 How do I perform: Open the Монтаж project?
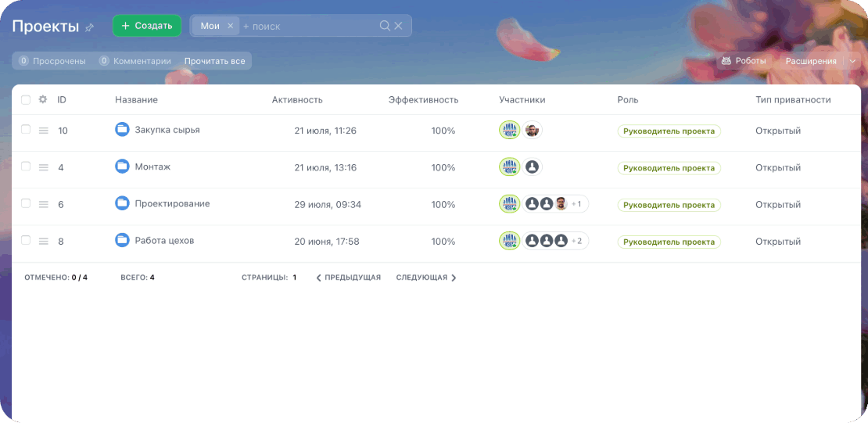pos(152,167)
